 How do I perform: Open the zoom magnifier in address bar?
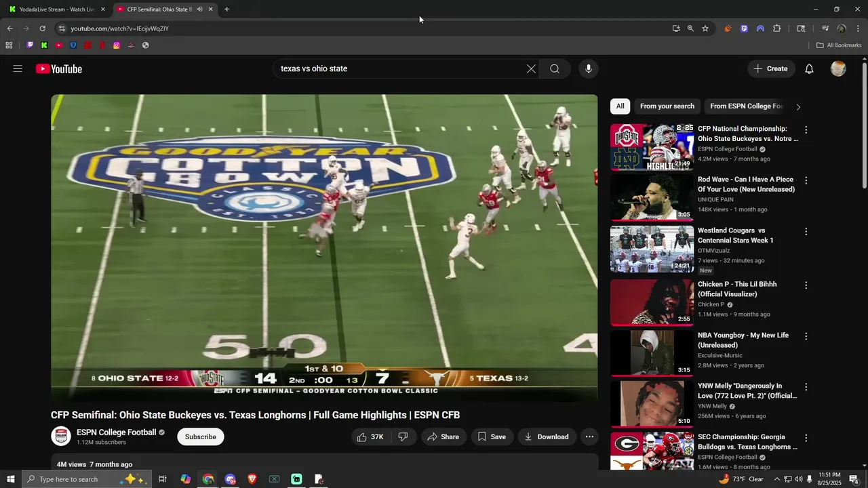(x=690, y=28)
